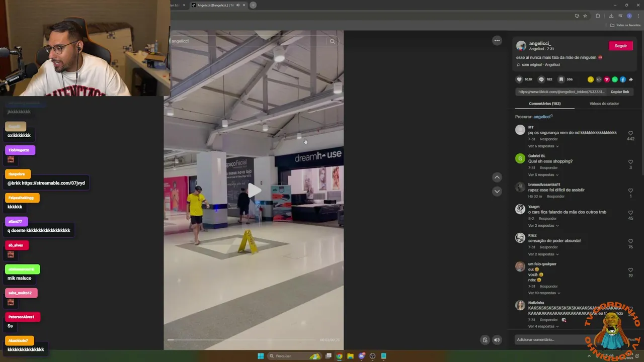Click the Copiar link button
This screenshot has width=644, height=362.
[x=620, y=92]
